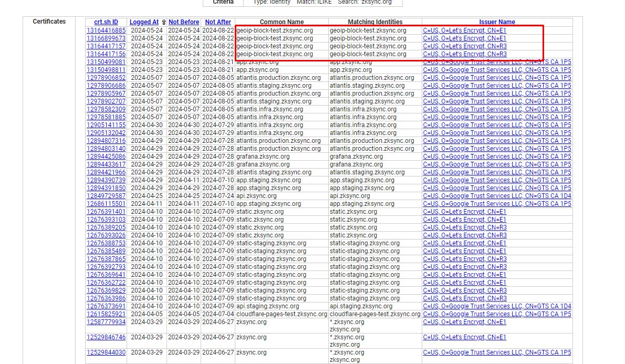Open certificate 12676393026

coord(106,235)
